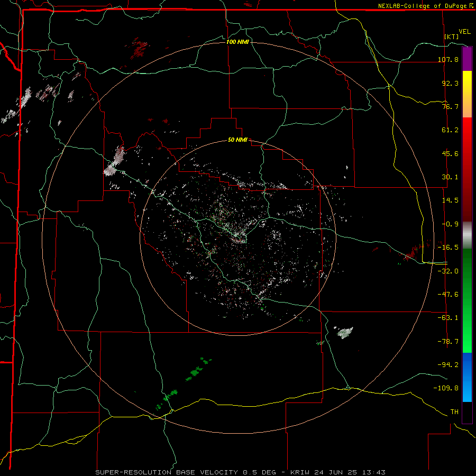Click the 0.5 DEG elevation text in the caption

(x=259, y=472)
